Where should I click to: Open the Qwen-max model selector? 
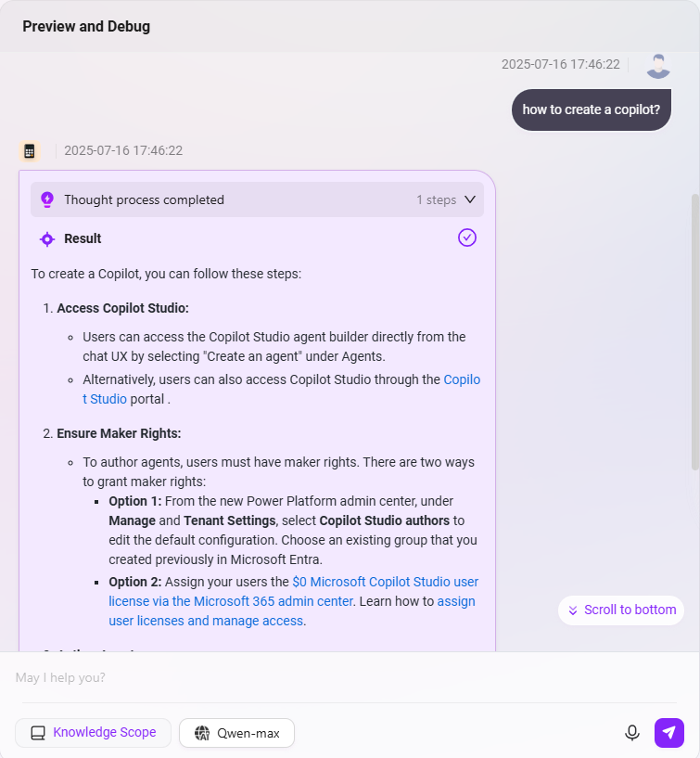click(236, 733)
